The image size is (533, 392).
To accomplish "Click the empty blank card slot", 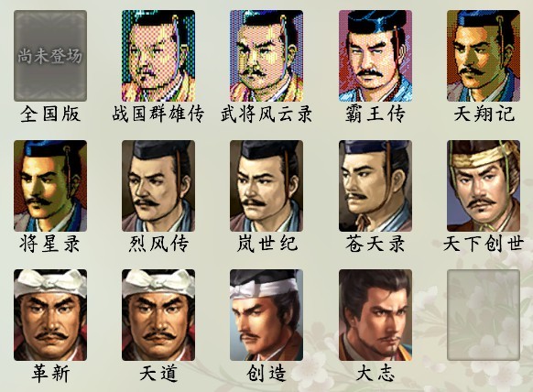I will click(x=484, y=315).
